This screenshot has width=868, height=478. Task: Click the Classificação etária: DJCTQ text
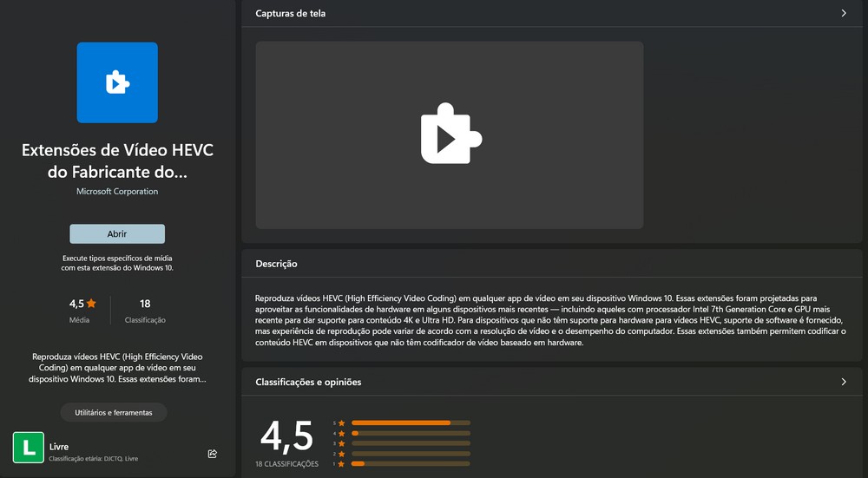[x=94, y=459]
